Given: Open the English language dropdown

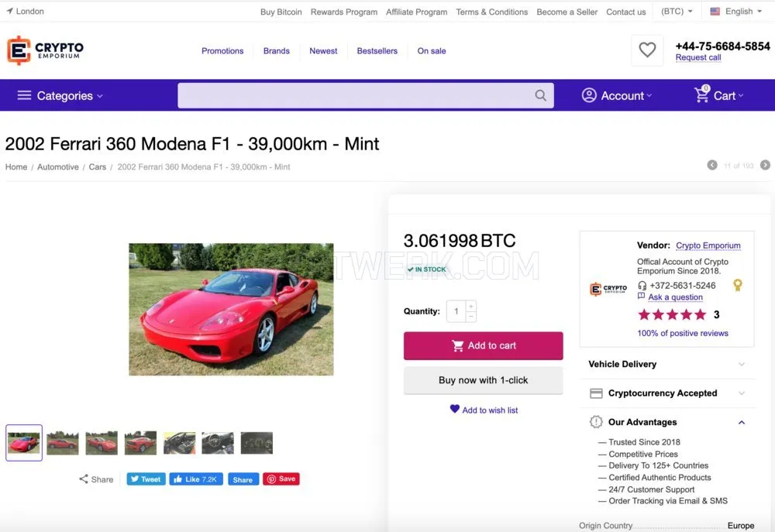Looking at the screenshot, I should point(735,12).
